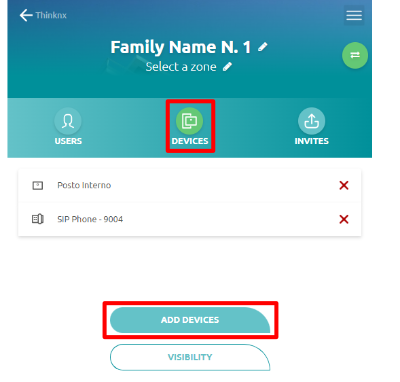Click the back arrow beside Thinknx
400x382 pixels.
[26, 15]
